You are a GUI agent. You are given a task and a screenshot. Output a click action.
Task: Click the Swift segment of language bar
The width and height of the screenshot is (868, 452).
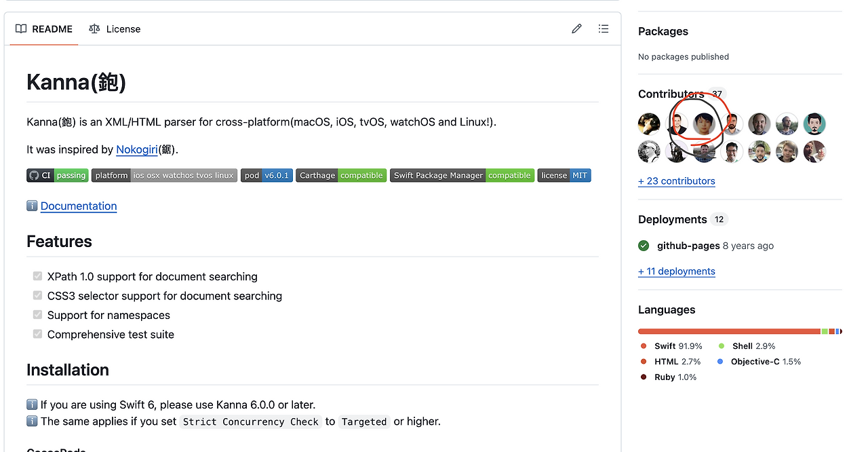(x=729, y=331)
